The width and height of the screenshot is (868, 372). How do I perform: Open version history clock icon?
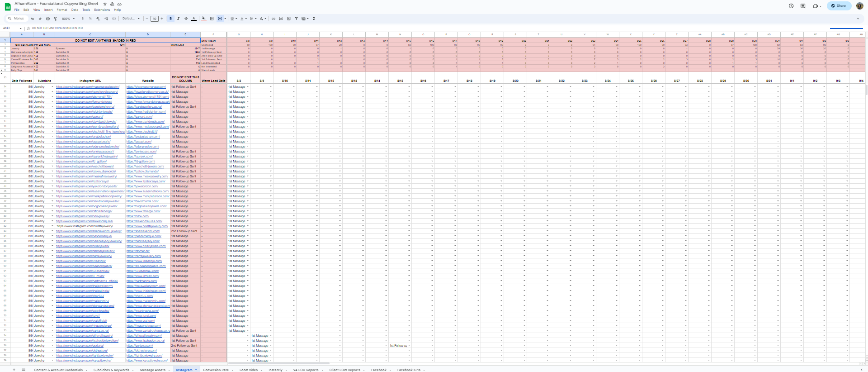pyautogui.click(x=791, y=6)
